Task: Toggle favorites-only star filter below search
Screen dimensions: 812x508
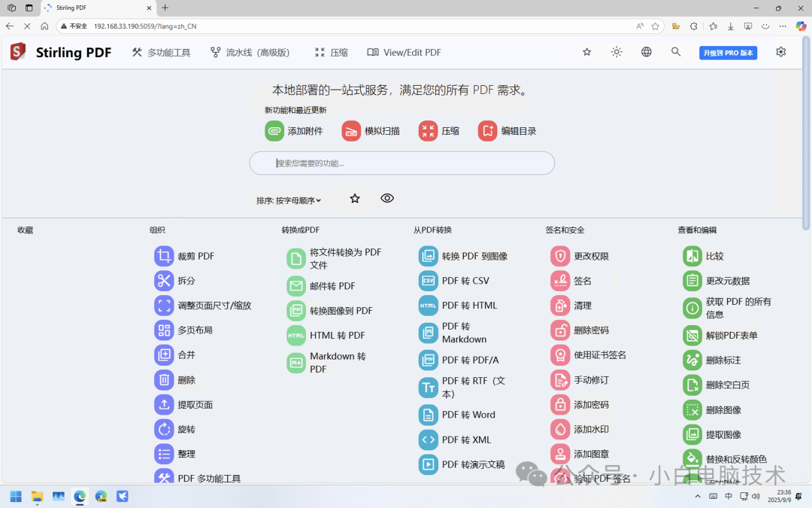Action: click(x=355, y=199)
